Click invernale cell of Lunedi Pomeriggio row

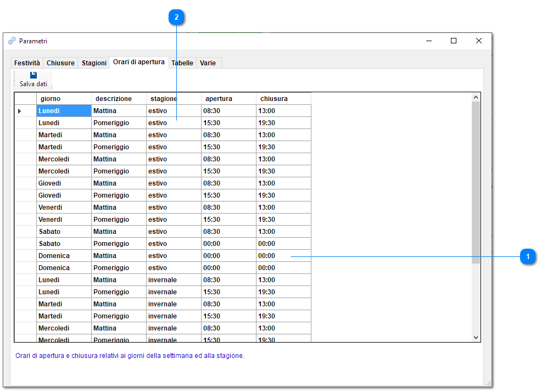point(174,292)
